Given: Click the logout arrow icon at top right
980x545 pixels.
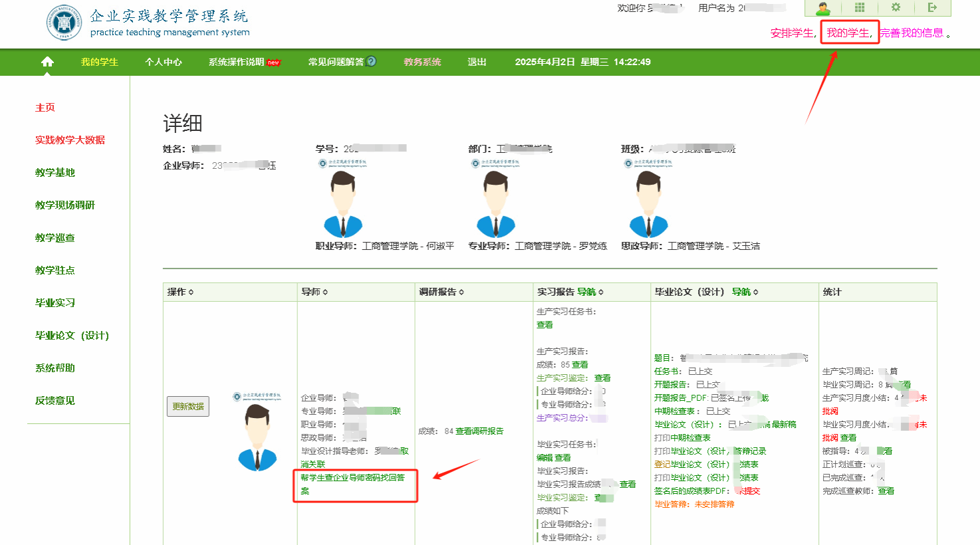Looking at the screenshot, I should [x=932, y=7].
